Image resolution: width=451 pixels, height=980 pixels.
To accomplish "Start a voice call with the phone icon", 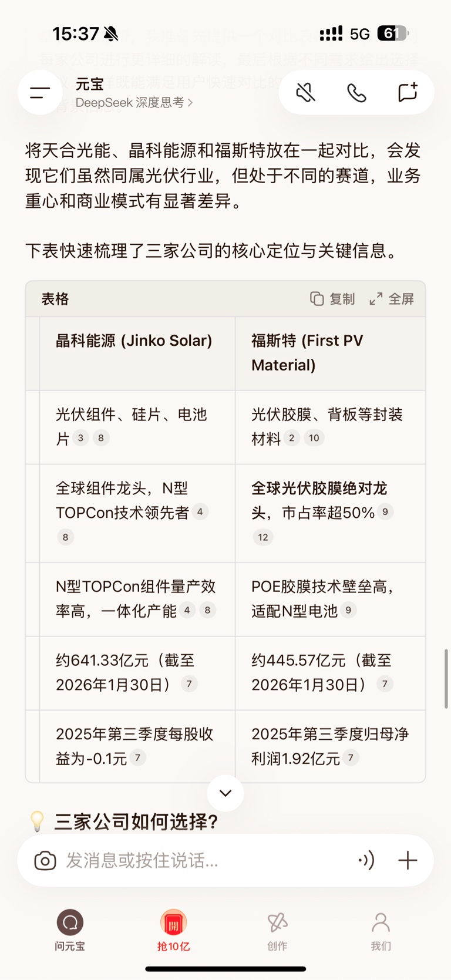I will 356,92.
